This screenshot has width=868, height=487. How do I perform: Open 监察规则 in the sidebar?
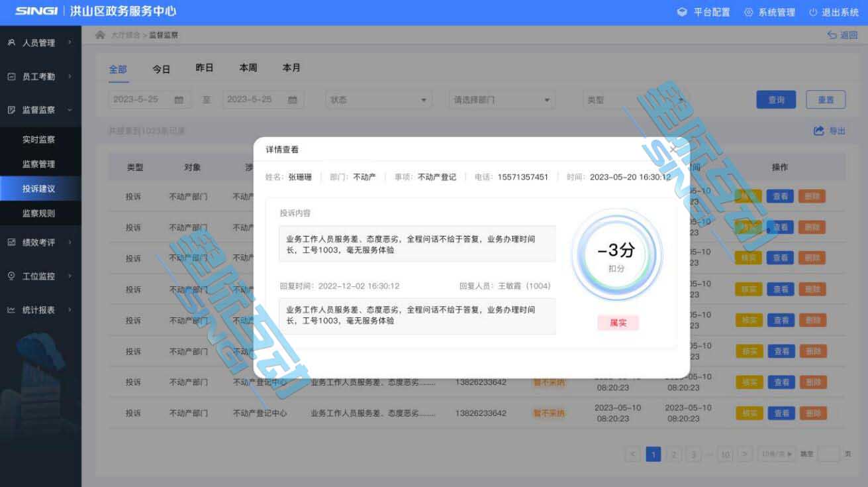click(x=40, y=213)
